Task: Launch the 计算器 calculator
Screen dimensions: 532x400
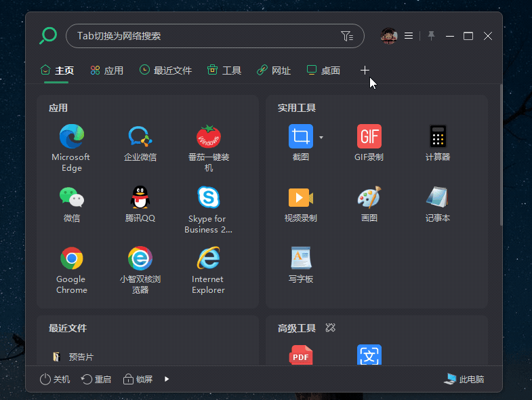Action: coord(438,136)
